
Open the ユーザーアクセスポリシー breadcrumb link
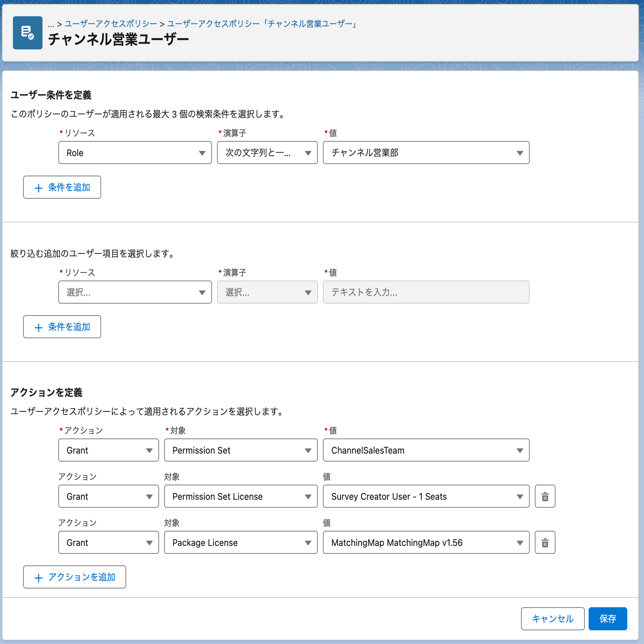(111, 24)
